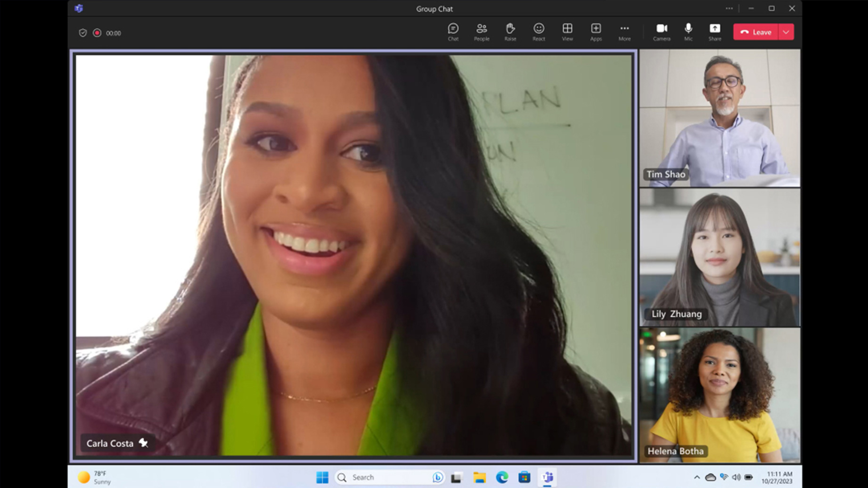Click the shield privacy icon

[83, 33]
